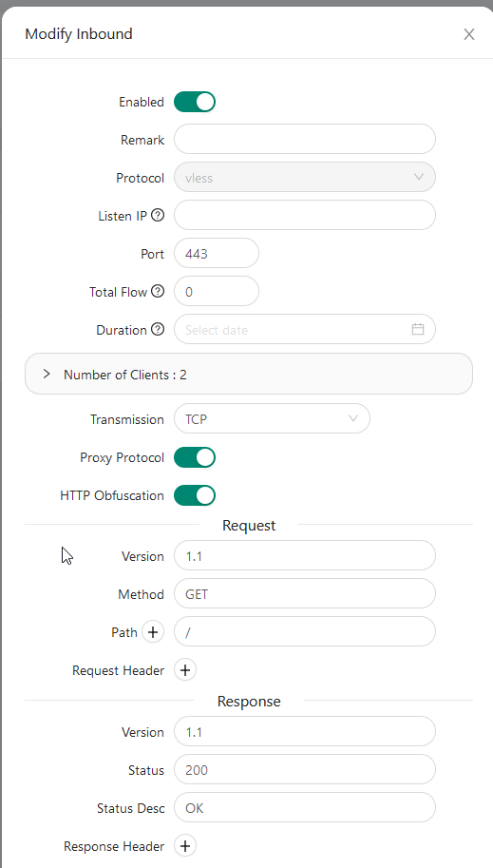Close the Modify Inbound dialog
Viewport: 493px width, 868px height.
469,34
